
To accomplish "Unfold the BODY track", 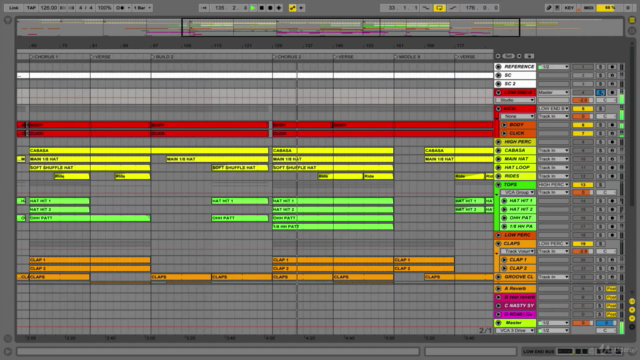I will (504, 125).
